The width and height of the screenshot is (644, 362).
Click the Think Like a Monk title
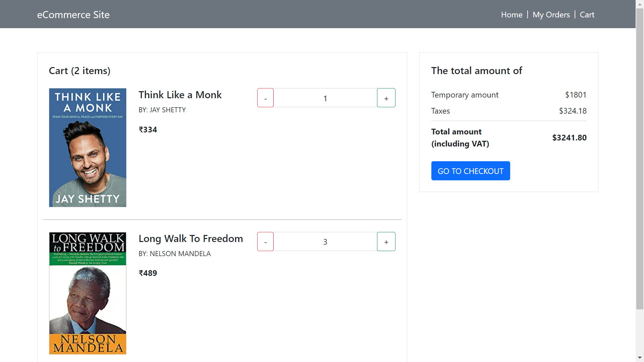point(180,95)
